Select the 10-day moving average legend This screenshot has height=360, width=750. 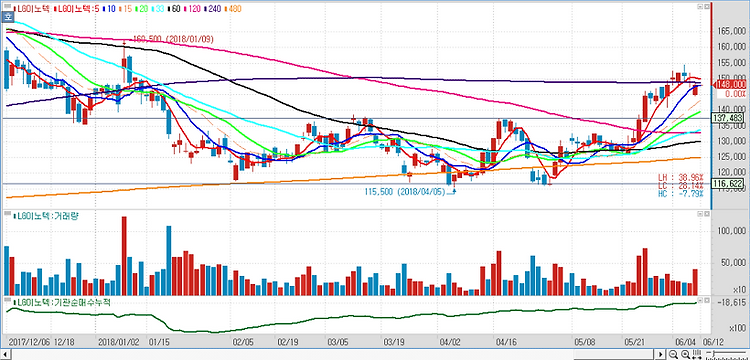pos(109,9)
